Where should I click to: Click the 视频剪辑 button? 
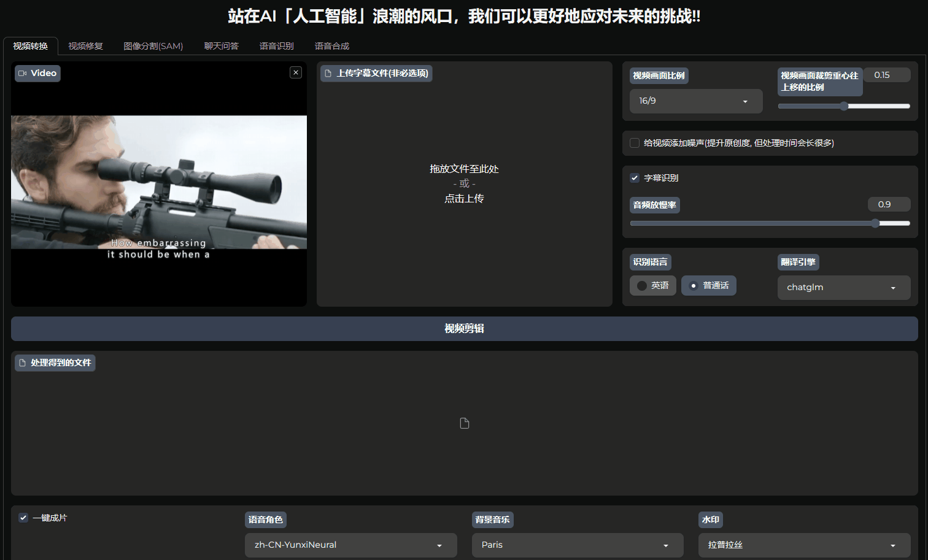pos(464,328)
